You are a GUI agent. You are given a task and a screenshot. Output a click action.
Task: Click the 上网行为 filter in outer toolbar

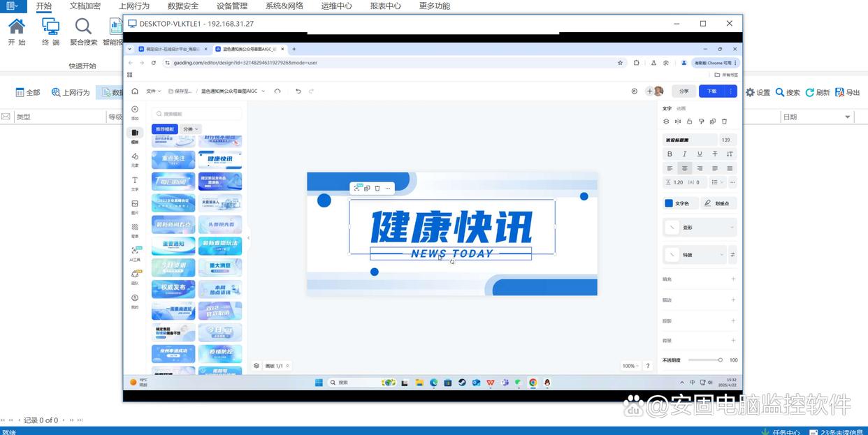[x=71, y=92]
